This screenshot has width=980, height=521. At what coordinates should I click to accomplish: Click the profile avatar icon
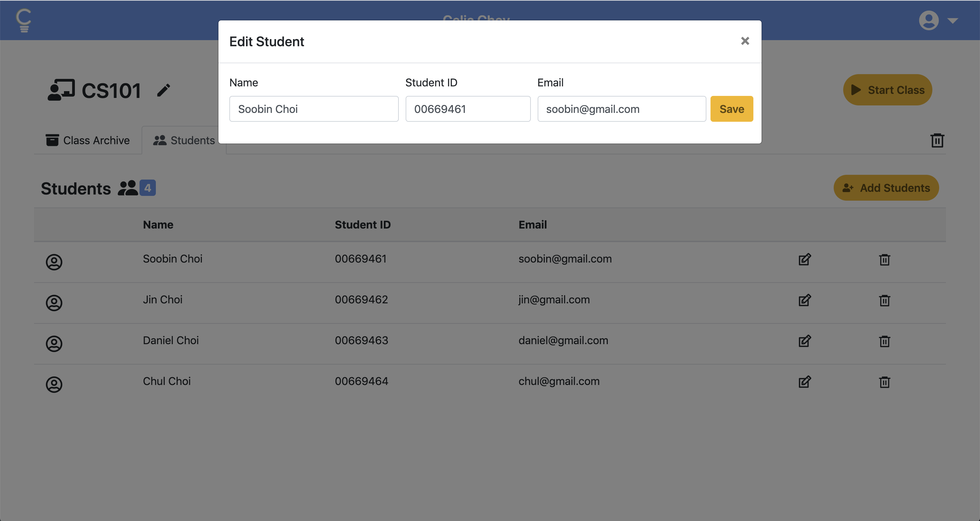click(x=928, y=20)
